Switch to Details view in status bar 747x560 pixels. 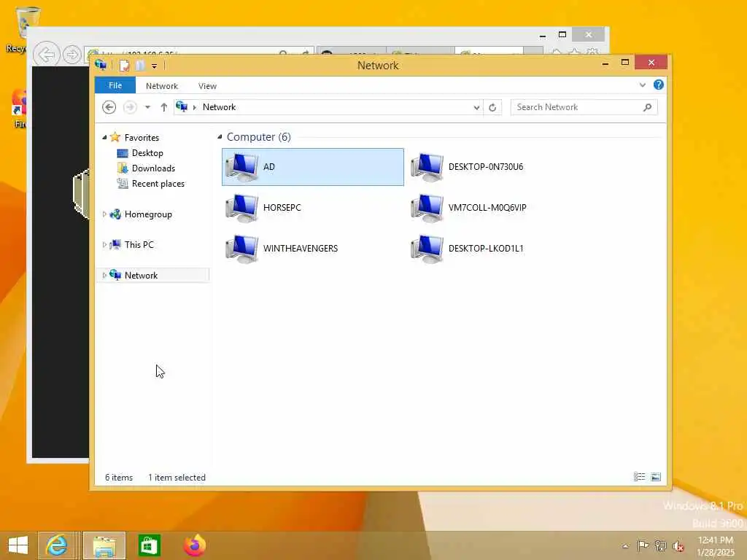pos(639,477)
